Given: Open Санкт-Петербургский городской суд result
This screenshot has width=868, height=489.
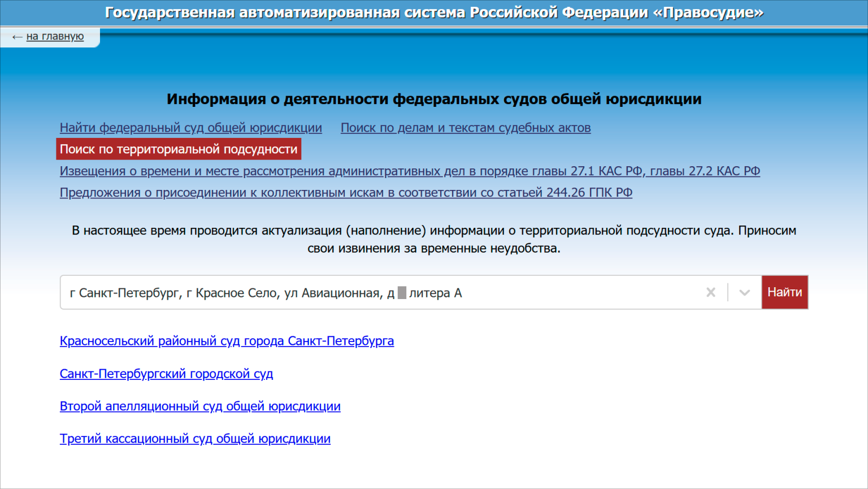Looking at the screenshot, I should 166,374.
